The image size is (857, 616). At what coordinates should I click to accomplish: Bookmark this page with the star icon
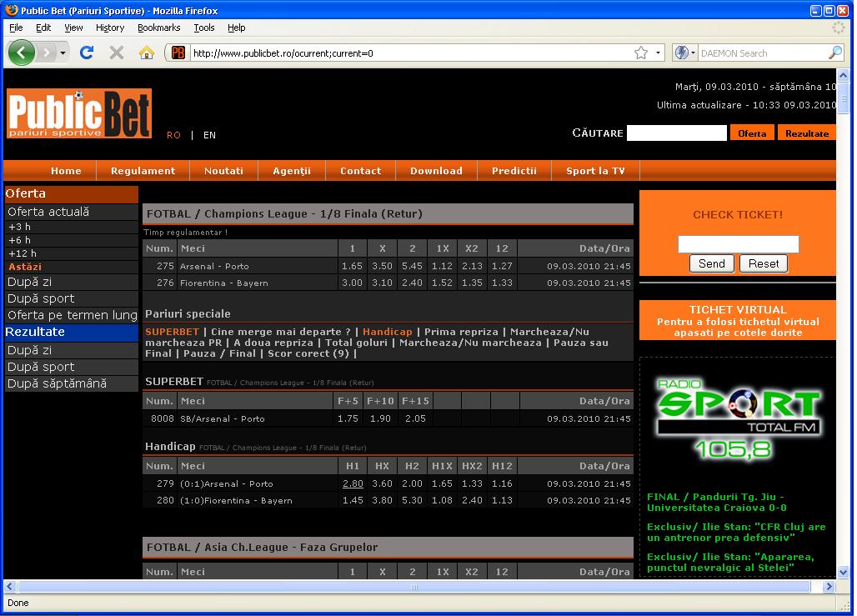coord(640,53)
